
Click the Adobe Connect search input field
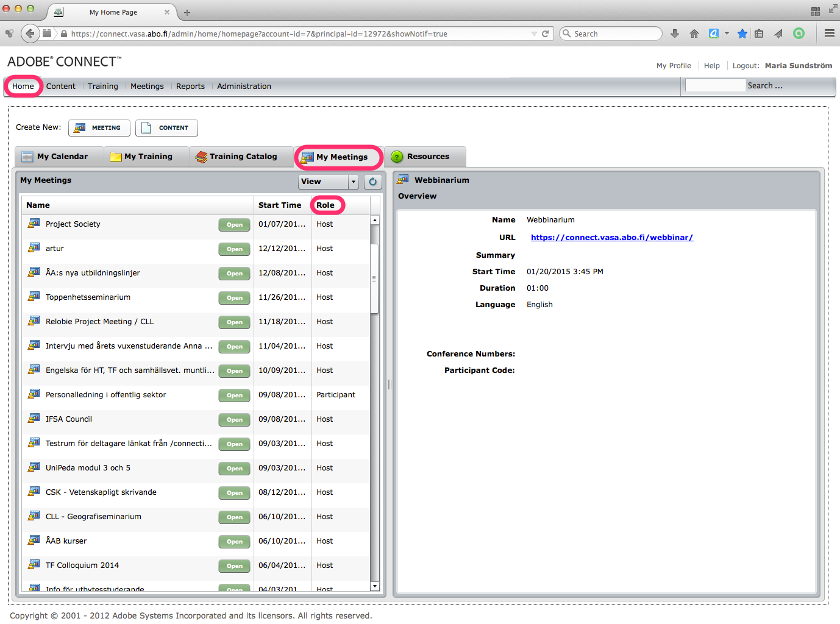tap(715, 85)
